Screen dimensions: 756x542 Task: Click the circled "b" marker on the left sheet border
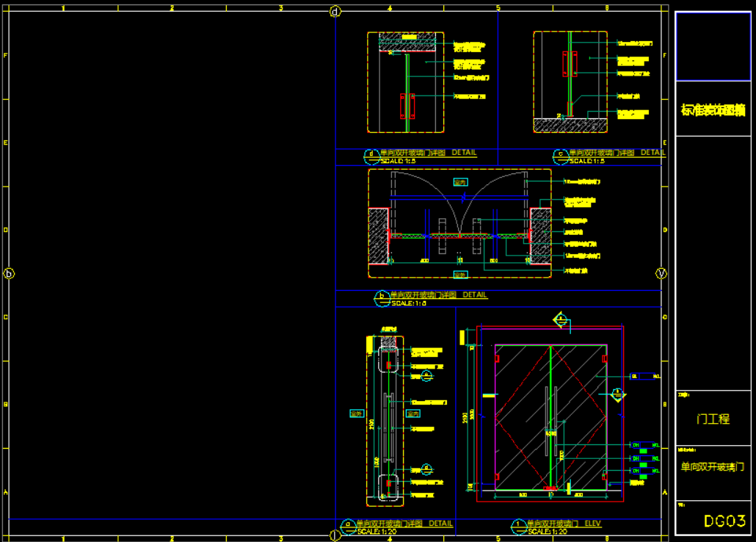tap(10, 273)
